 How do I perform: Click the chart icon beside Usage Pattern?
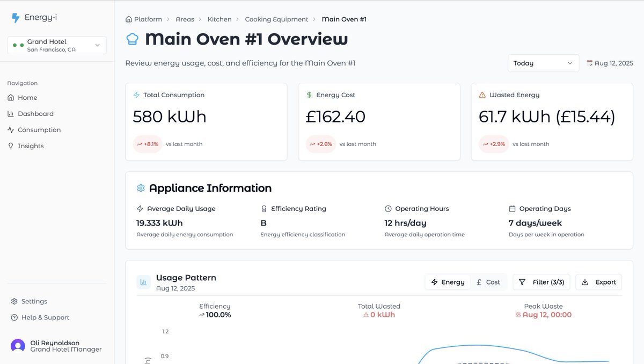[x=143, y=282]
